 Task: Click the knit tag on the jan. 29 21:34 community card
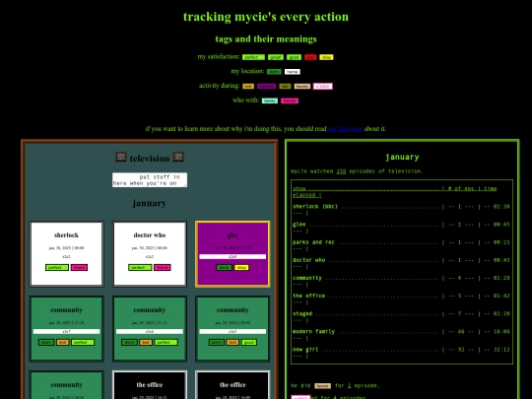(63, 342)
